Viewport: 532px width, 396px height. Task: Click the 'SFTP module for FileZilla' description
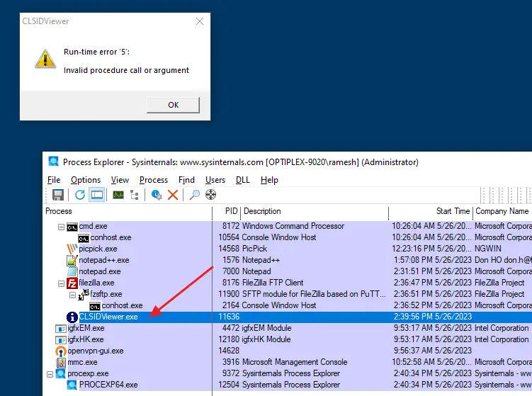(x=314, y=294)
